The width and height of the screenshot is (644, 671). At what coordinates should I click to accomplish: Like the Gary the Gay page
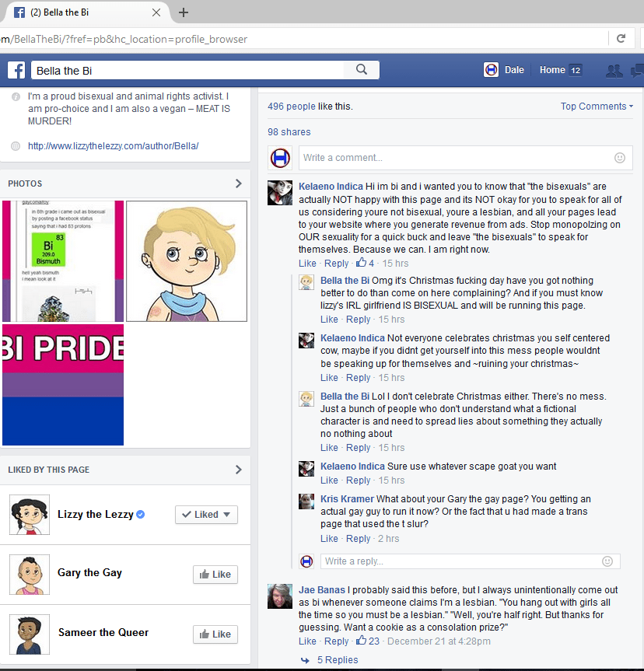215,575
